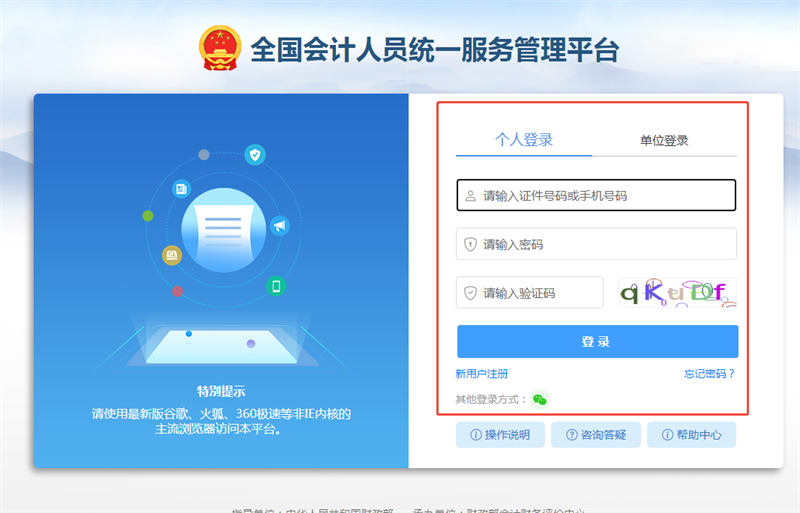This screenshot has width=800, height=513.
Task: Click the yellow stamp icon in illustration
Action: coord(172,255)
